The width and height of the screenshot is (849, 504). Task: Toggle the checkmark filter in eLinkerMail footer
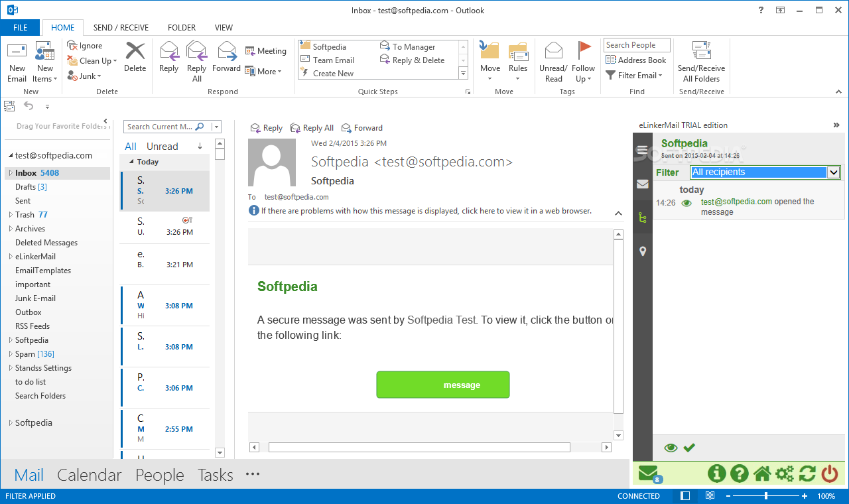click(689, 448)
